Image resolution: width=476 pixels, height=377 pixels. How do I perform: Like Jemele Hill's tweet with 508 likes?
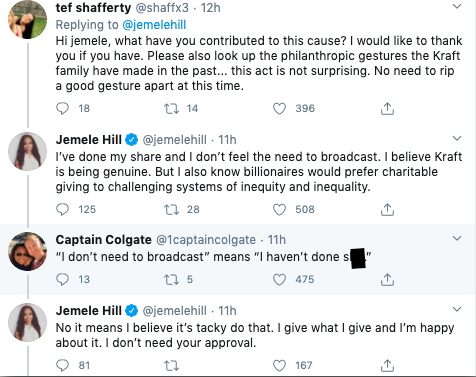[x=279, y=210]
